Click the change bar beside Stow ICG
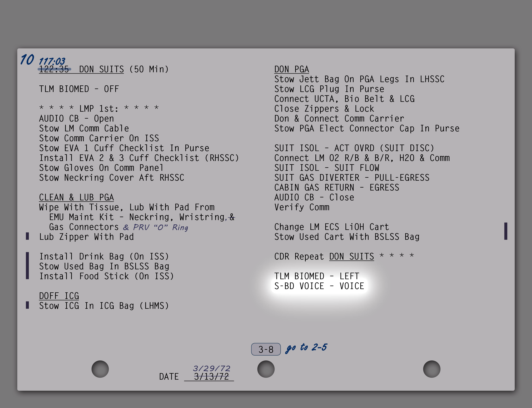 point(27,305)
